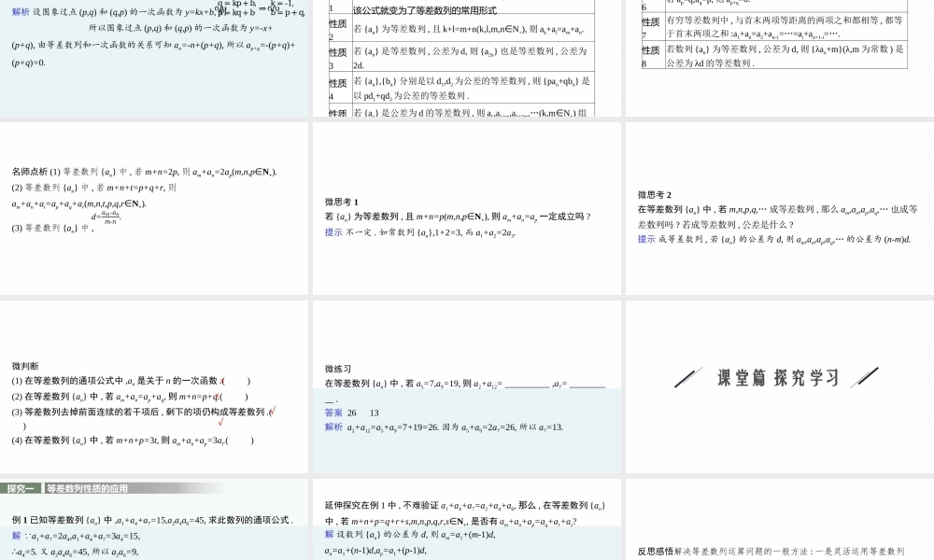Select the 性质 7 table row label
The image size is (934, 560).
[x=650, y=27]
